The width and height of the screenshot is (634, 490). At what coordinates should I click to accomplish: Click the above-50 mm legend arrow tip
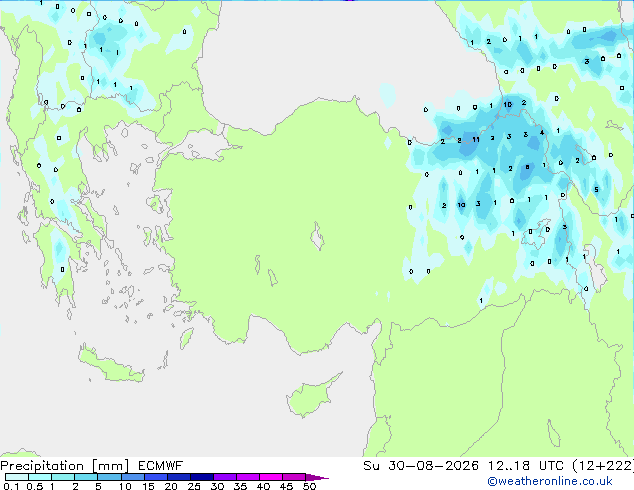(317, 478)
